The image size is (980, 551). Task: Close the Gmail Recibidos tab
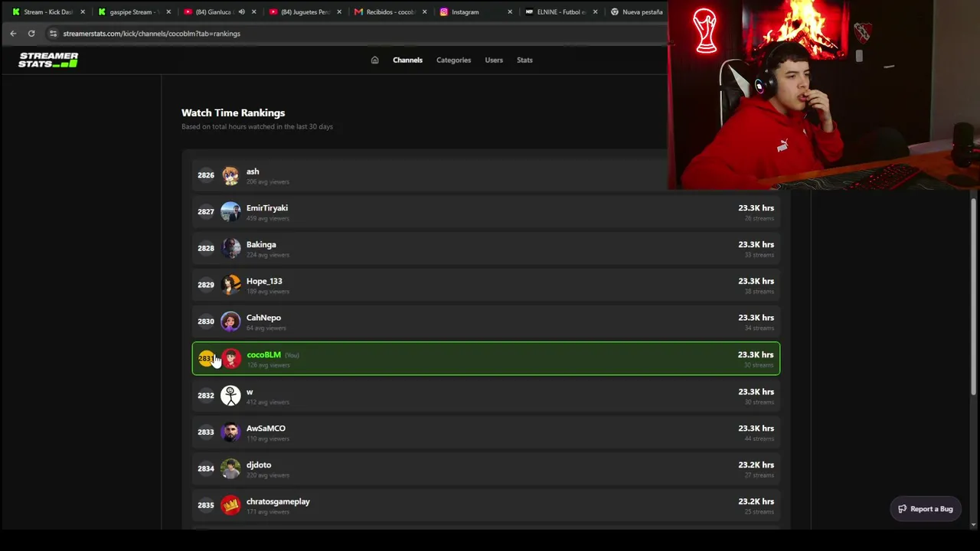pyautogui.click(x=424, y=11)
